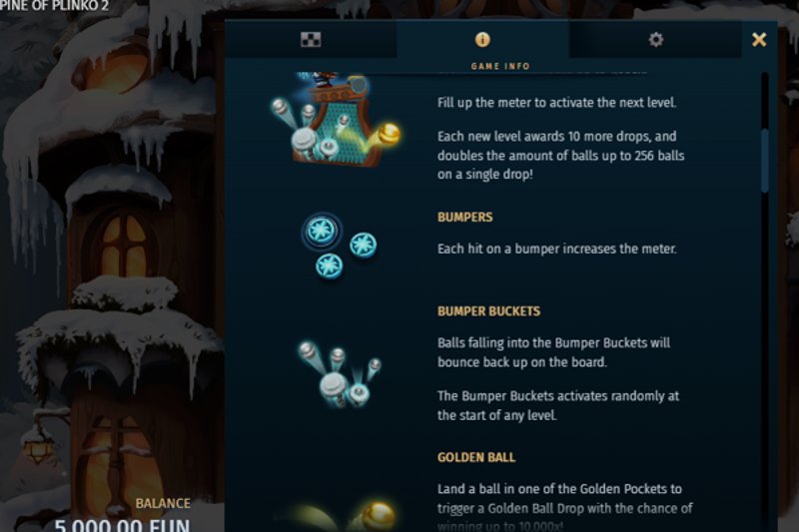Click the "Fill up the meter" text line
Image resolution: width=799 pixels, height=532 pixels.
point(556,103)
